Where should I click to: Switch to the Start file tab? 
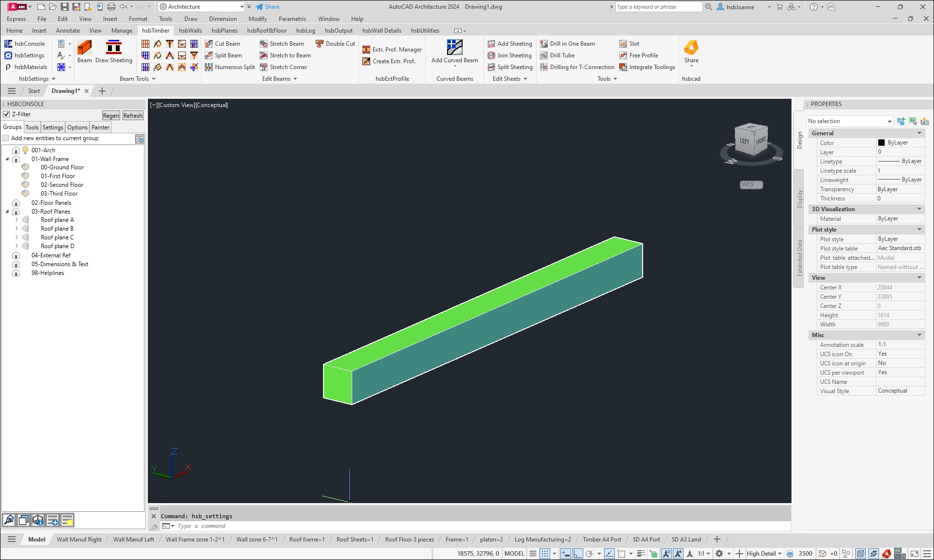34,91
